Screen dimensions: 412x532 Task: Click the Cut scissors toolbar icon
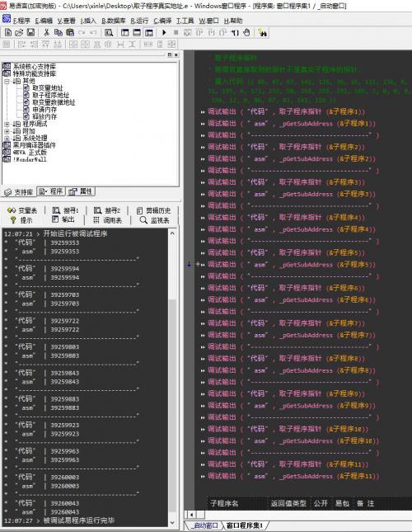tap(47, 32)
